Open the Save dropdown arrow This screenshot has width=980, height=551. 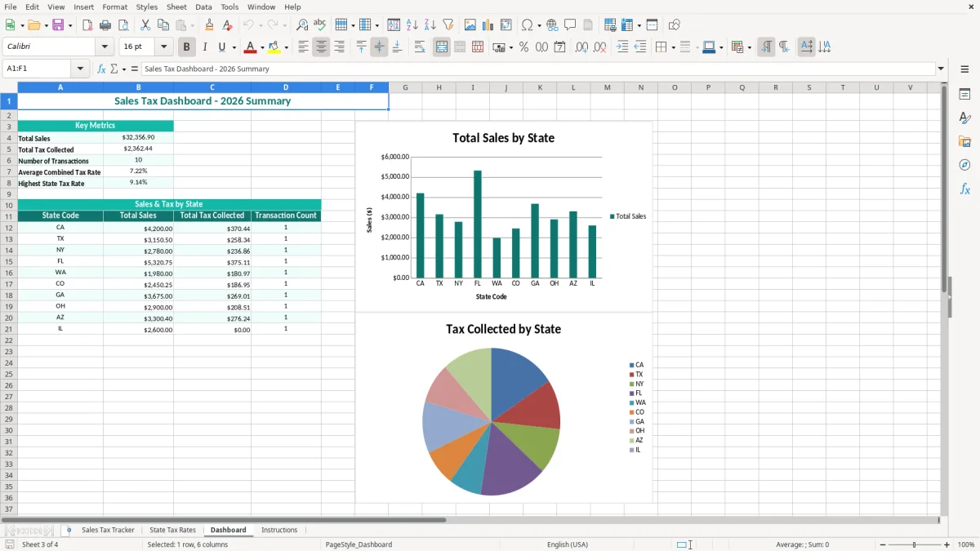(x=70, y=25)
